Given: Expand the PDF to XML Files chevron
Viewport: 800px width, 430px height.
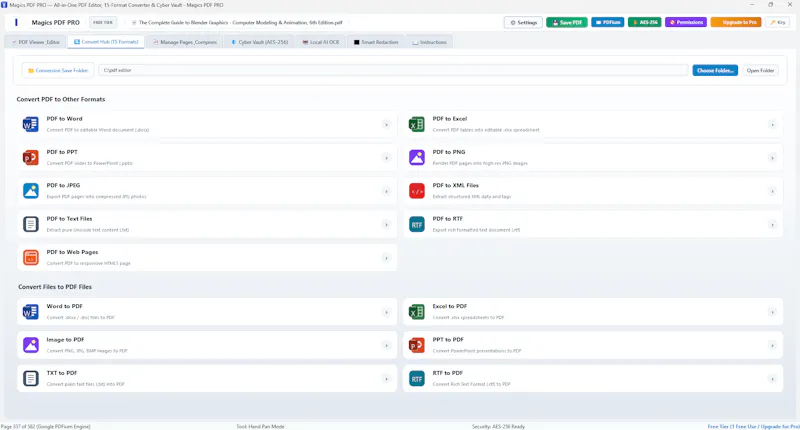Looking at the screenshot, I should (772, 191).
